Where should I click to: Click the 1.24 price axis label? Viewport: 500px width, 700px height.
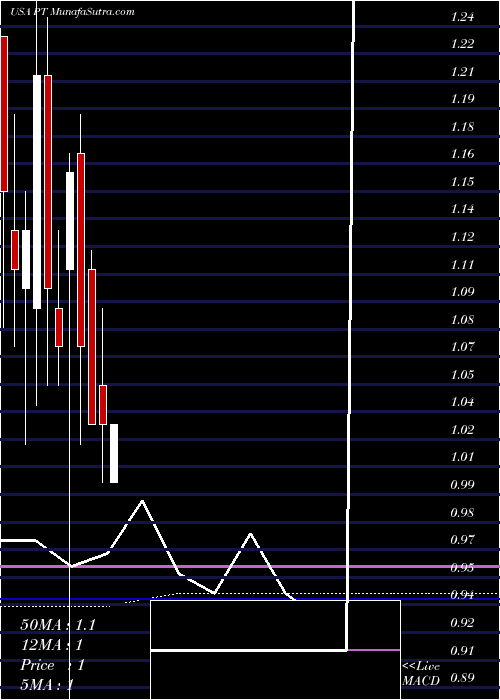pos(462,17)
